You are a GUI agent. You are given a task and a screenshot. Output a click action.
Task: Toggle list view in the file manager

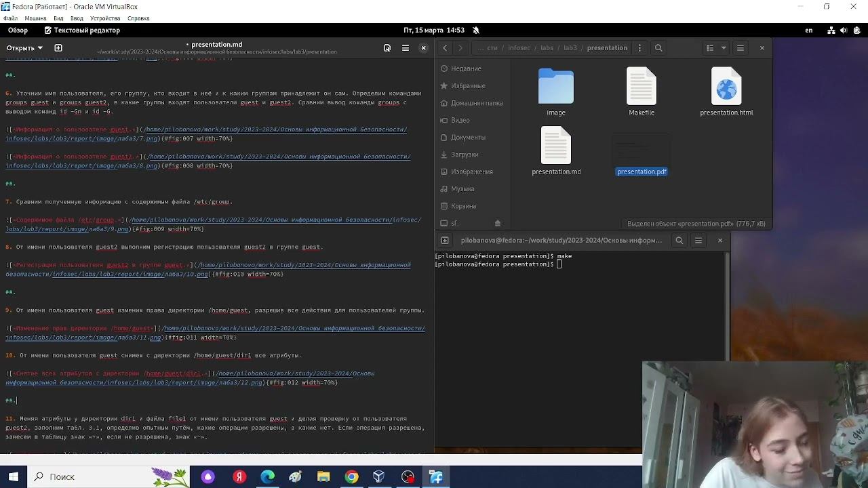point(710,48)
